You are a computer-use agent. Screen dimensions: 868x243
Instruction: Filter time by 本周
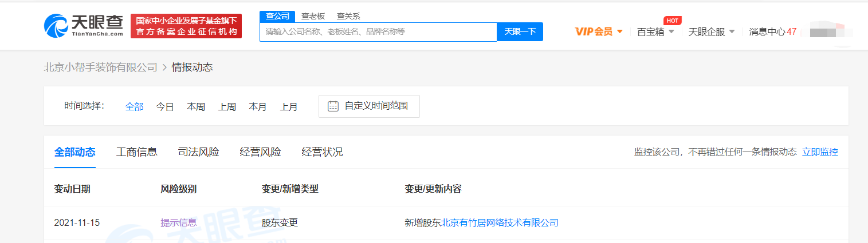pos(196,107)
